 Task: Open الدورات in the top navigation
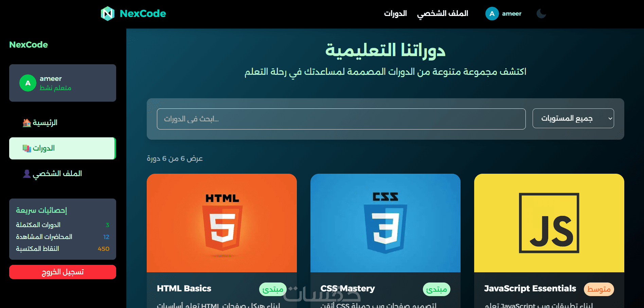click(x=395, y=14)
